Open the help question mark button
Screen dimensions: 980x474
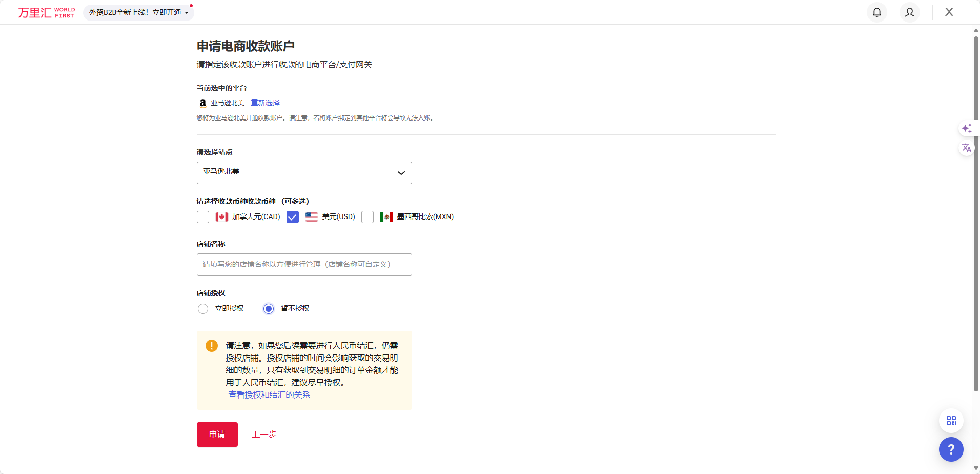point(951,449)
